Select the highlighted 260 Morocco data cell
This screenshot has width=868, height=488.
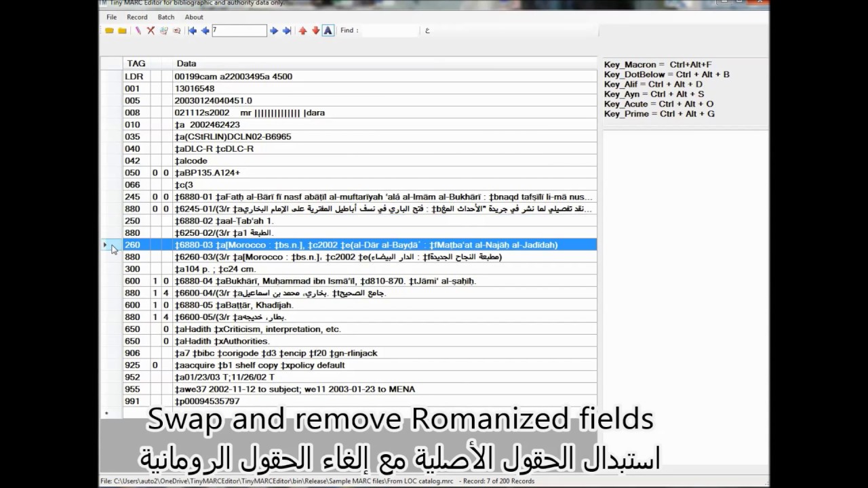384,245
